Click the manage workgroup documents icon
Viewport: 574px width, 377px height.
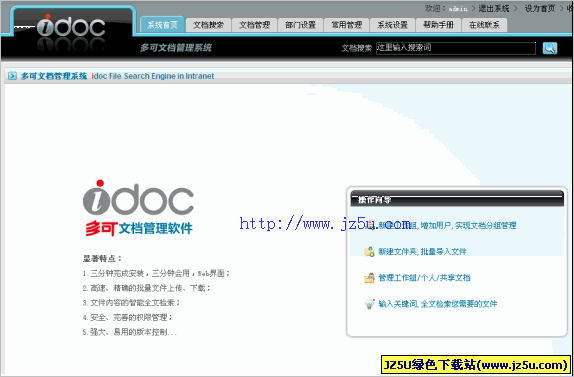369,278
